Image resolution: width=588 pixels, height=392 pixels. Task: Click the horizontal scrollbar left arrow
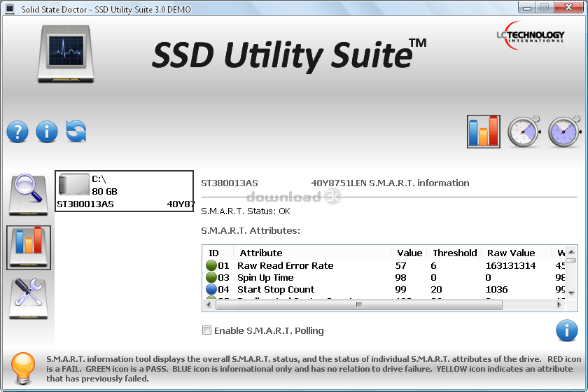[x=209, y=305]
